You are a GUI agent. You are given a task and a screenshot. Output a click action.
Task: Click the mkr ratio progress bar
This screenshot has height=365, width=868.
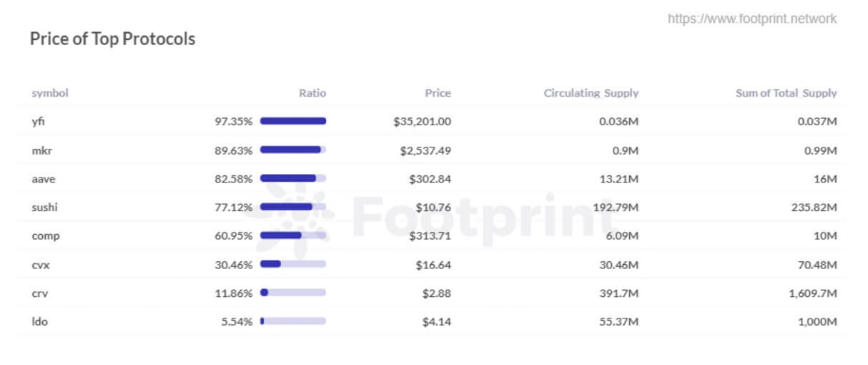[x=293, y=150]
